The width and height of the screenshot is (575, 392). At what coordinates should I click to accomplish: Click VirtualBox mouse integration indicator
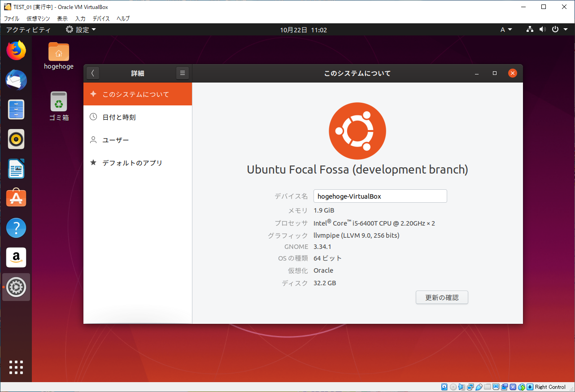point(521,387)
